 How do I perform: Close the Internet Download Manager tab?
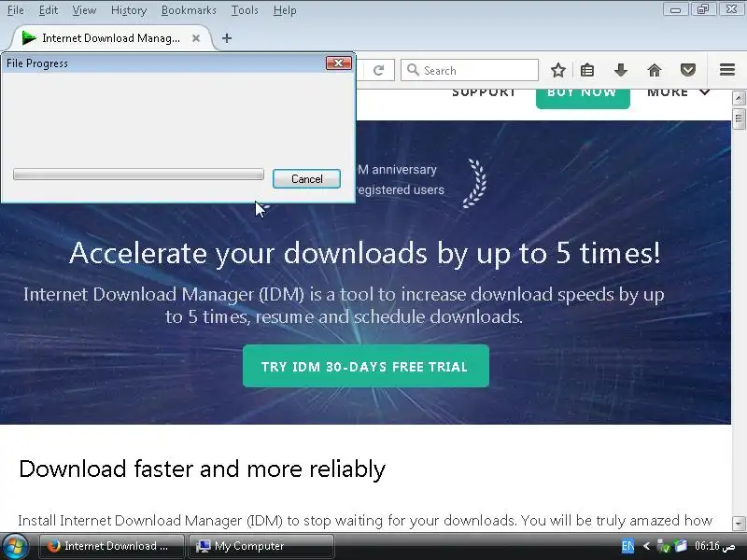(x=196, y=38)
